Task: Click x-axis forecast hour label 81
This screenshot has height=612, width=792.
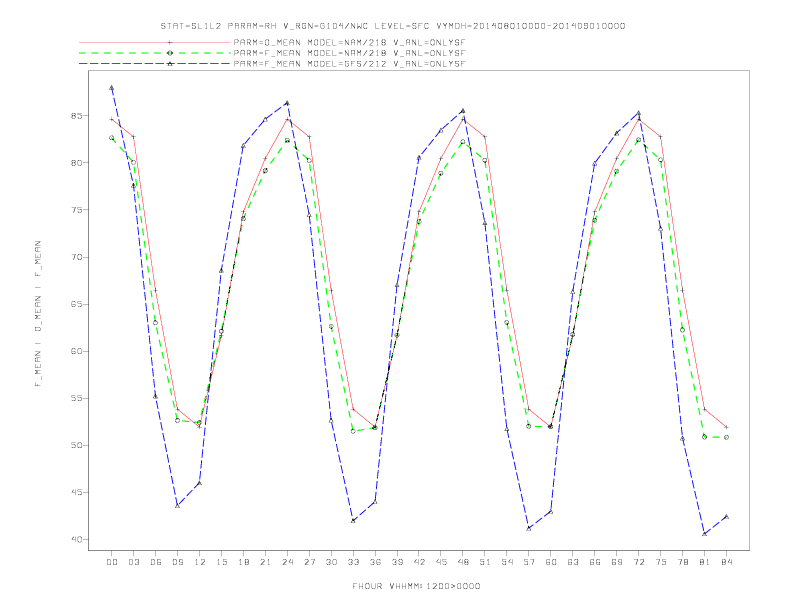Action: click(x=705, y=562)
